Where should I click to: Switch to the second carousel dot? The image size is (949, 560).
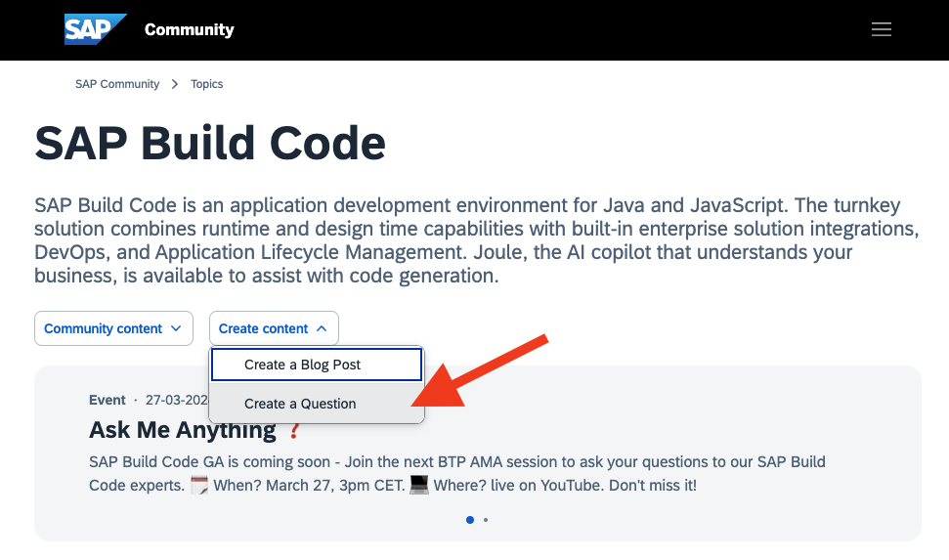tap(486, 520)
